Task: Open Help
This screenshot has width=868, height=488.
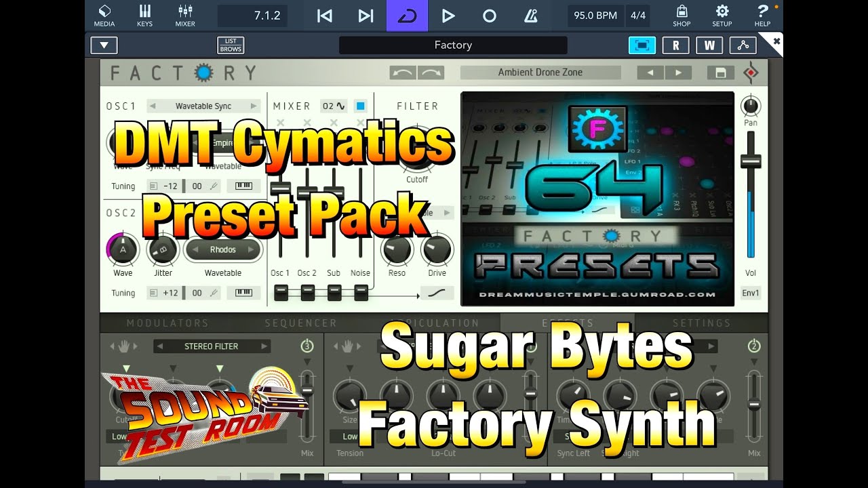Action: pyautogui.click(x=762, y=16)
